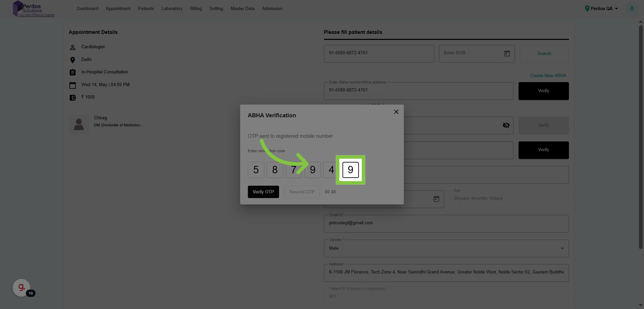Click the Resend OTP button
Screen dimensions: 644x309
(x=302, y=192)
